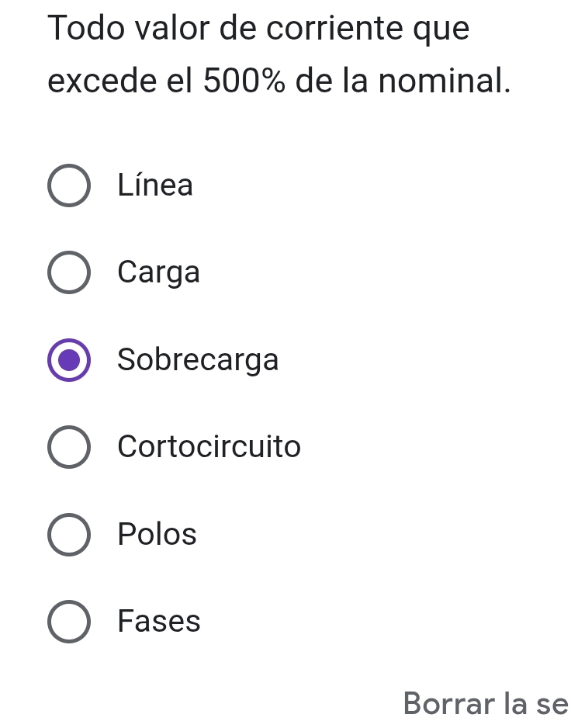Viewport: 571px width, 728px height.
Task: Clear selection via Borrar la selección link
Action: (486, 704)
